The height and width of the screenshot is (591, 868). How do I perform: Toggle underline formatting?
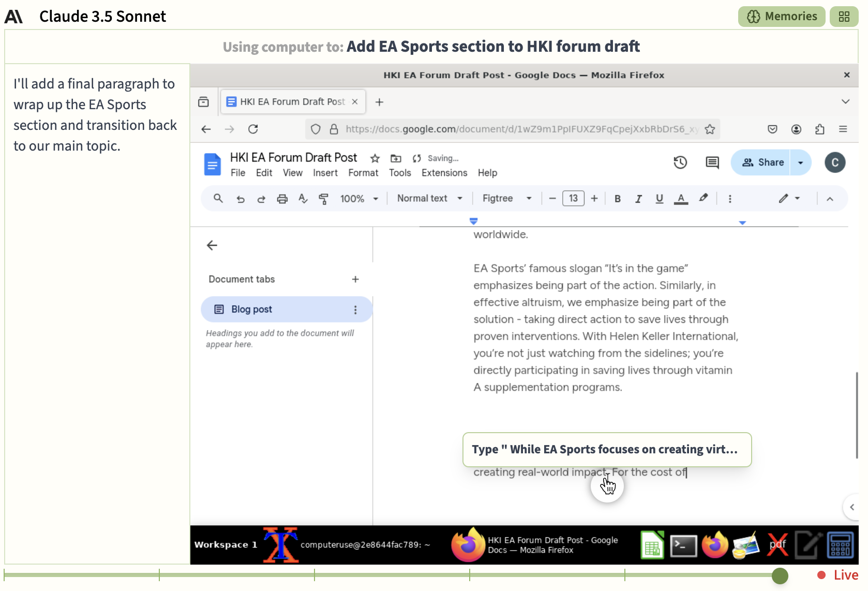[660, 199]
